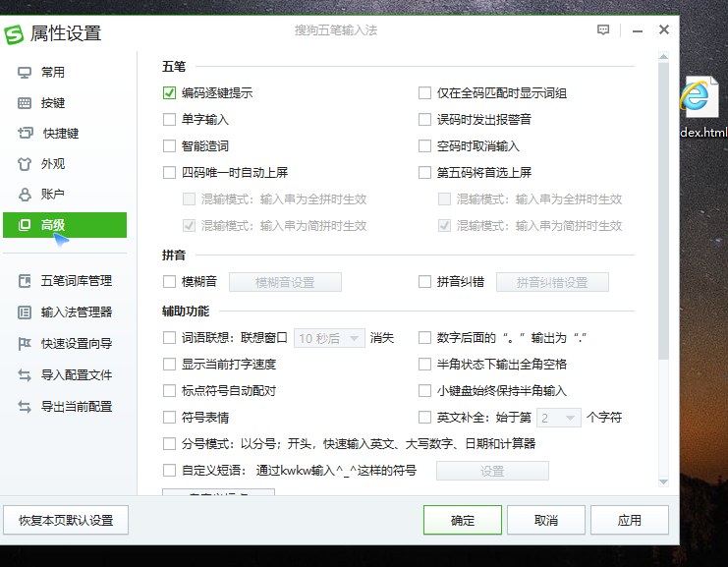Enable 智能造词 checkbox
728x567 pixels.
[x=169, y=146]
